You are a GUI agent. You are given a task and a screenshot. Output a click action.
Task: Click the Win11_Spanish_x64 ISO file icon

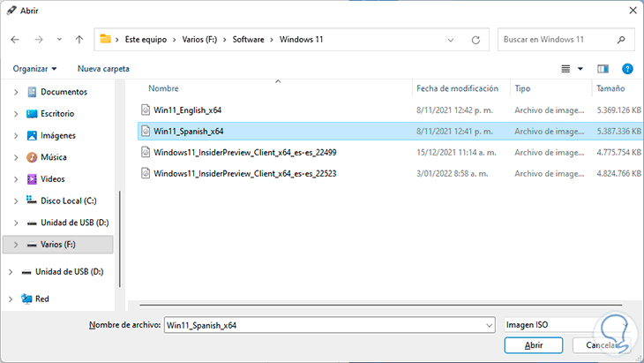click(x=146, y=131)
